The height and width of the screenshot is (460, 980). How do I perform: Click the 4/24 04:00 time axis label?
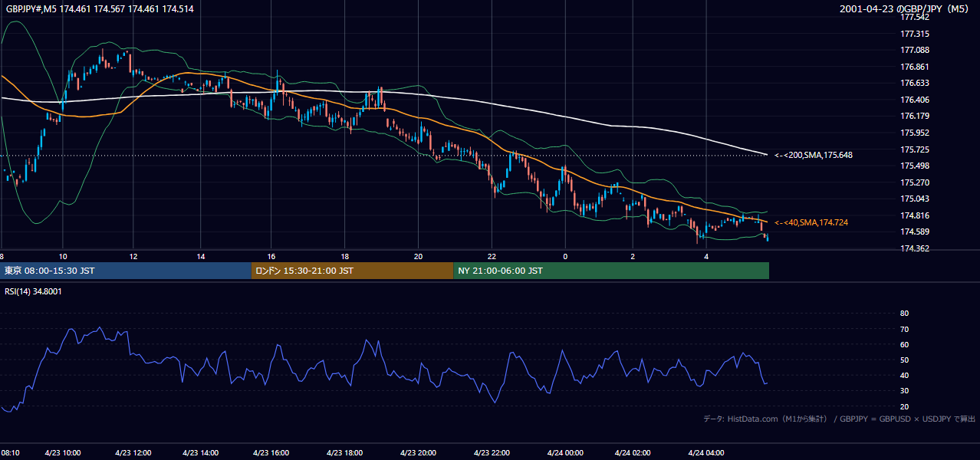(706, 452)
